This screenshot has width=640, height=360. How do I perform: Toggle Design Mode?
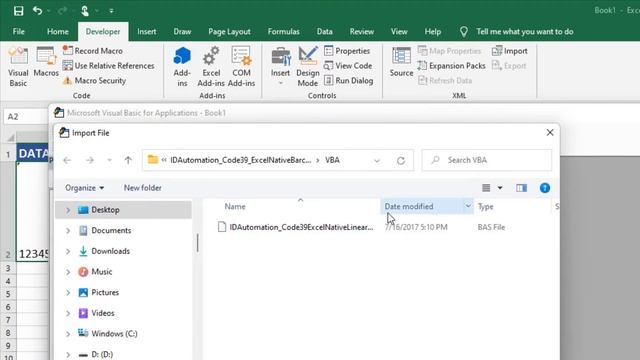click(x=308, y=67)
